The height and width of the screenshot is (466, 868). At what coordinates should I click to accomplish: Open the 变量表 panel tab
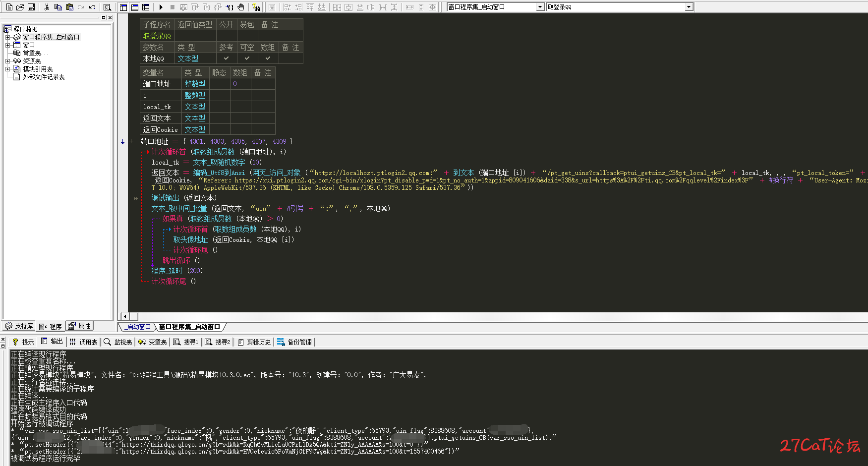coord(153,342)
